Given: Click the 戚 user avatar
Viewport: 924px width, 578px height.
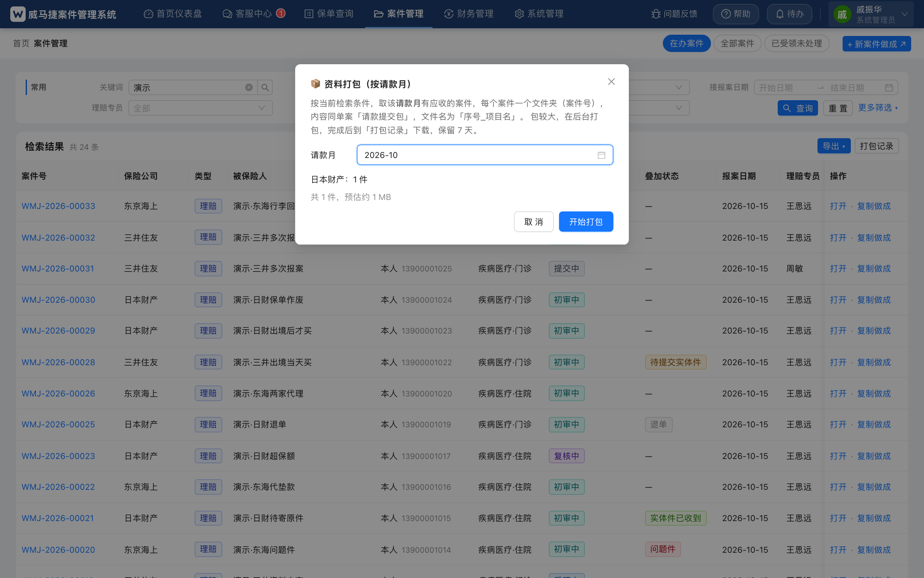Looking at the screenshot, I should 842,15.
